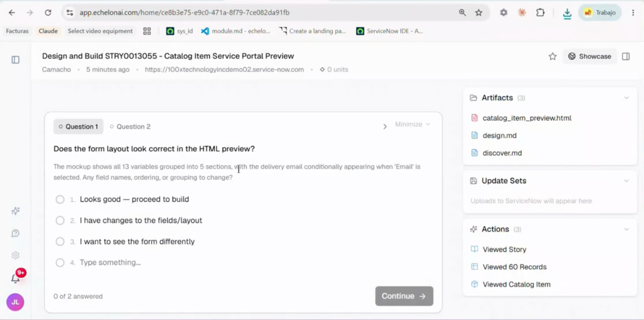Collapse the Actions section
The height and width of the screenshot is (320, 644).
(x=626, y=229)
